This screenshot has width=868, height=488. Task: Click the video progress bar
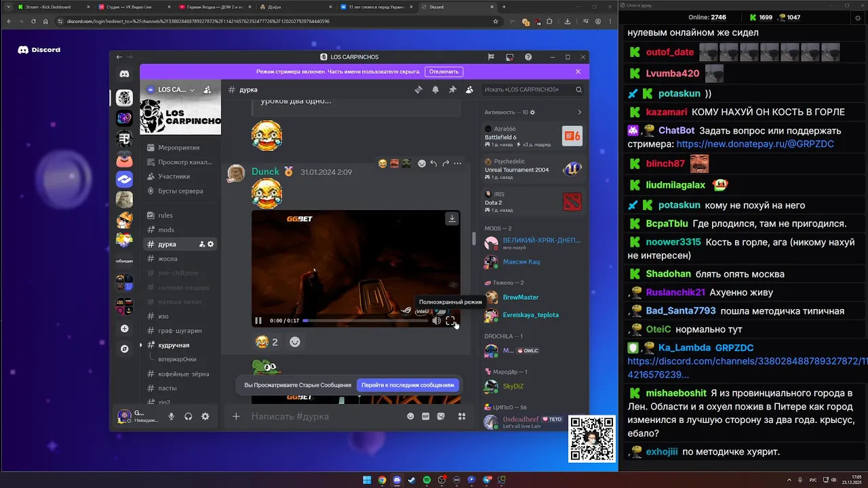[x=365, y=321]
